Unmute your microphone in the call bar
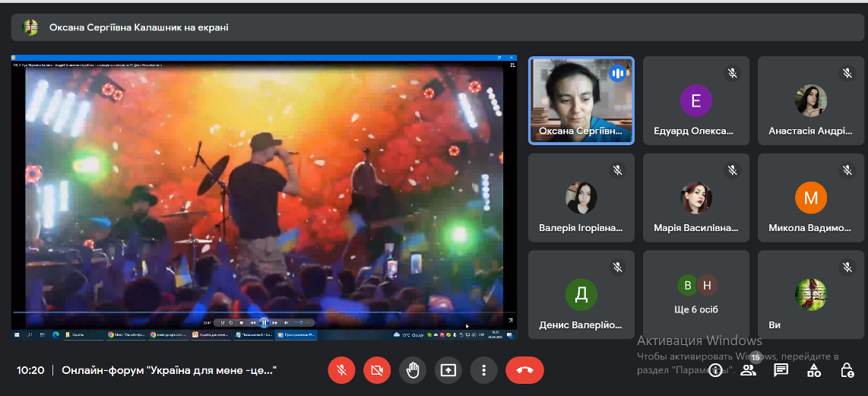Viewport: 868px width, 396px height. [342, 370]
